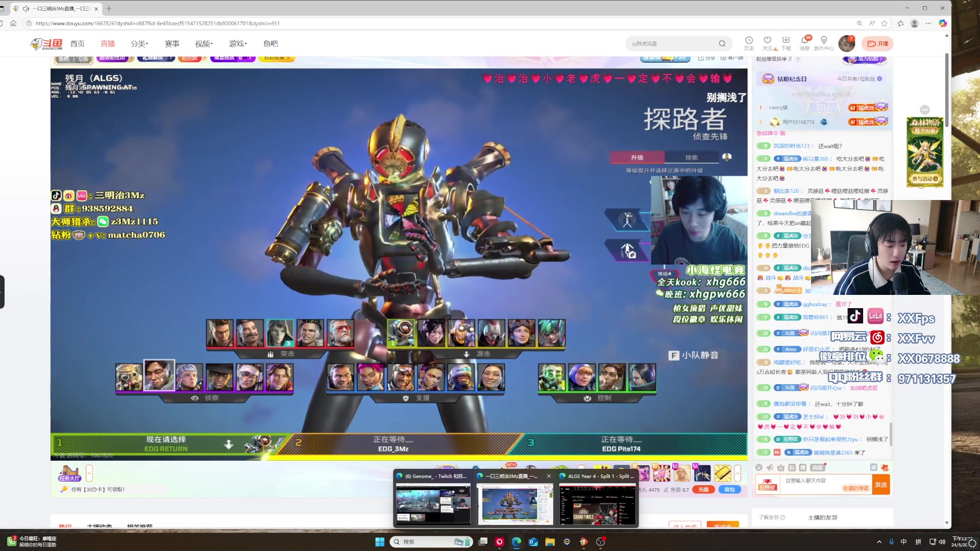
Task: Select the 技能 tab in the stream
Action: tap(692, 158)
